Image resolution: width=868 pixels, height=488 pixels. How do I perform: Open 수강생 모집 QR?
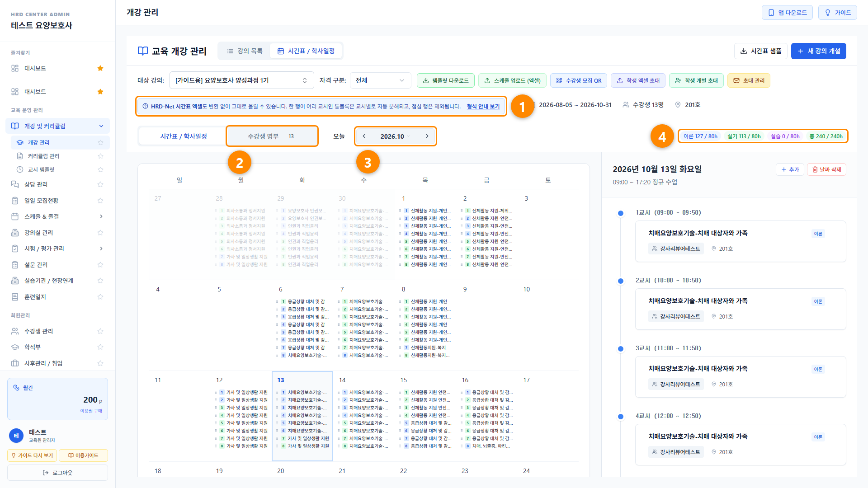pyautogui.click(x=579, y=80)
